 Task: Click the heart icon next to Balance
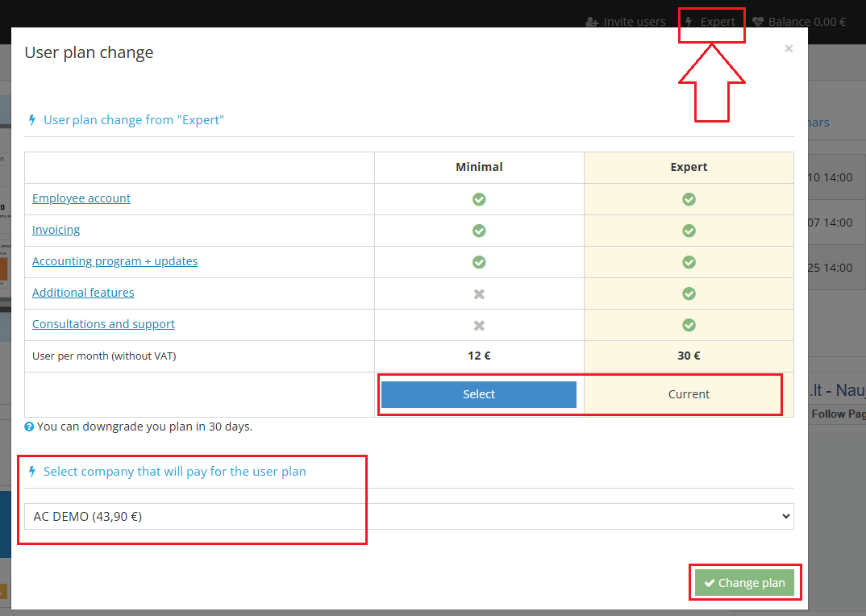pyautogui.click(x=758, y=21)
